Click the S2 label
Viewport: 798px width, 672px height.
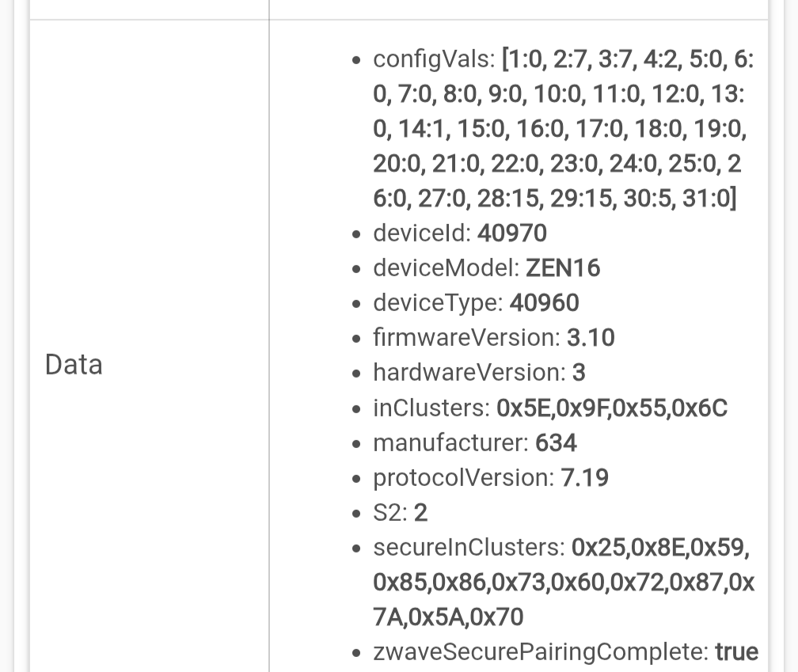pos(389,512)
